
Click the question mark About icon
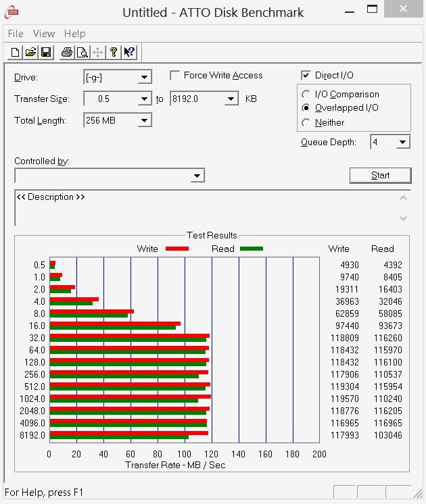pos(113,52)
